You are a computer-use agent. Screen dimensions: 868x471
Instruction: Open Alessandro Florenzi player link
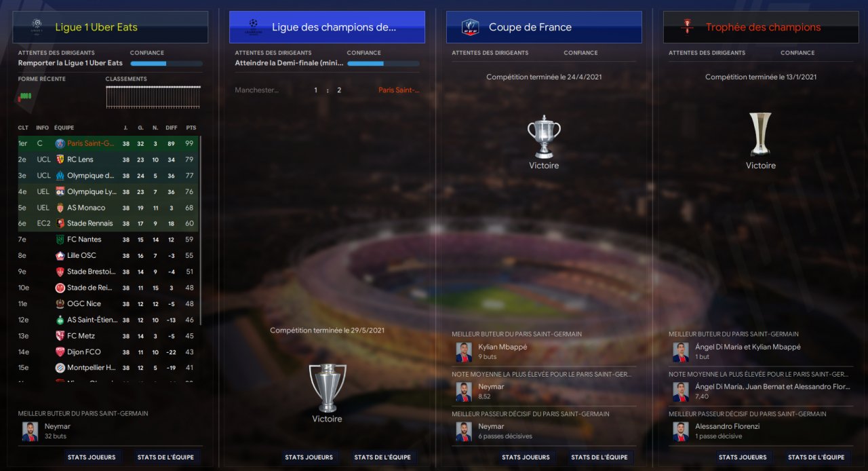(x=728, y=427)
